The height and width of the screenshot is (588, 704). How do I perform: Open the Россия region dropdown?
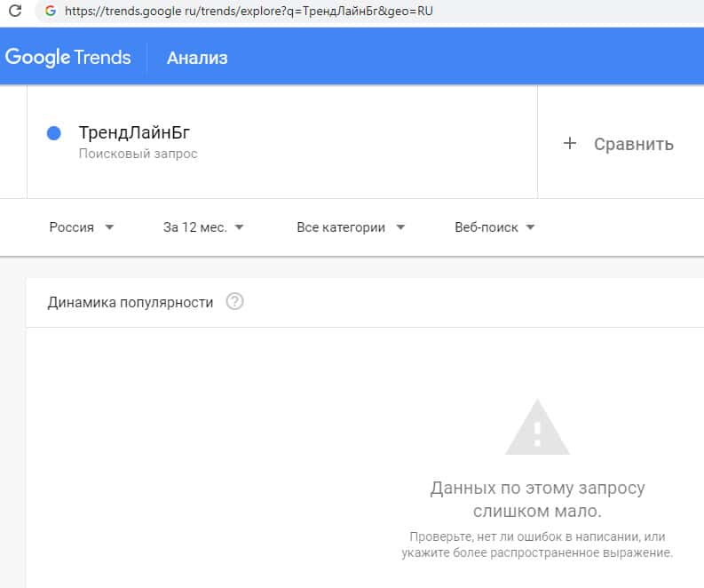click(82, 227)
